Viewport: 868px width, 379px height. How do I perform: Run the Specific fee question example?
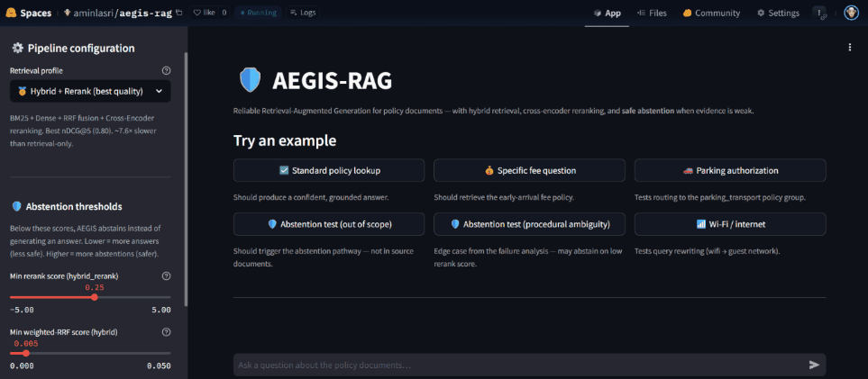529,170
